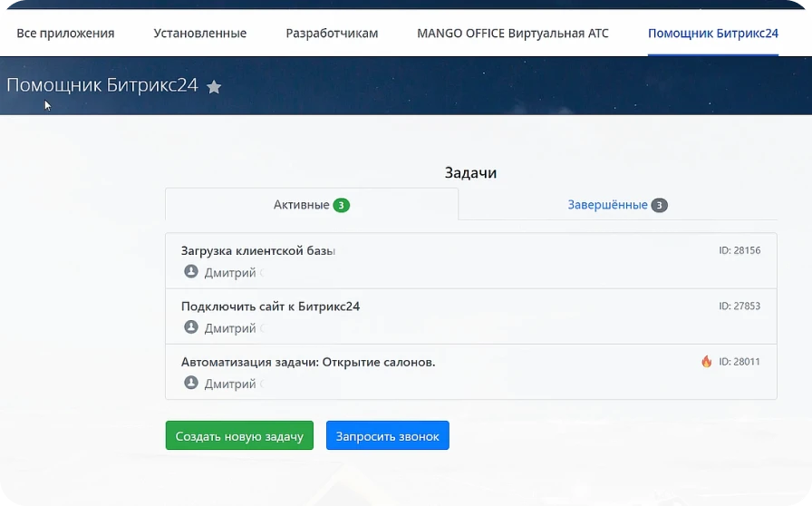The height and width of the screenshot is (506, 812).
Task: Open the Все приложения tab
Action: tap(65, 34)
